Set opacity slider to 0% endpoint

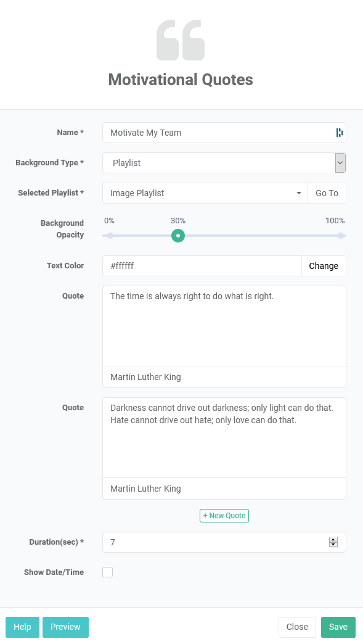tap(110, 236)
